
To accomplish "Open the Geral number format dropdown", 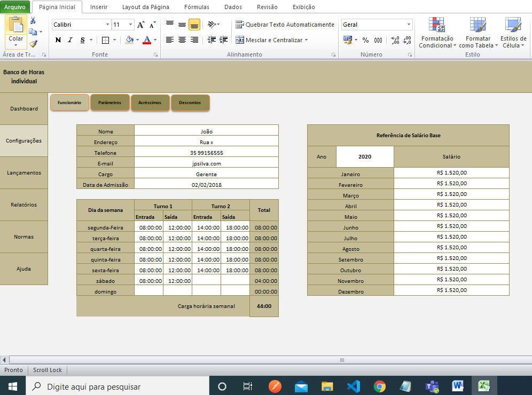I will click(409, 25).
